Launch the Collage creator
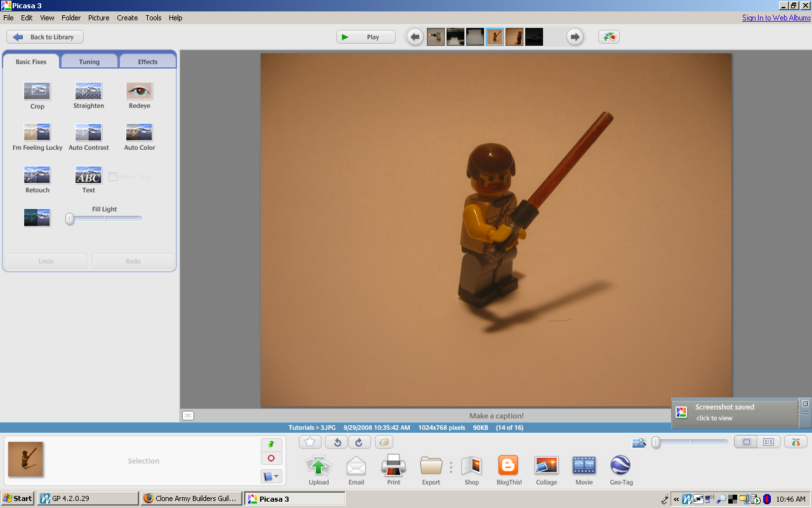The height and width of the screenshot is (508, 812). point(546,466)
